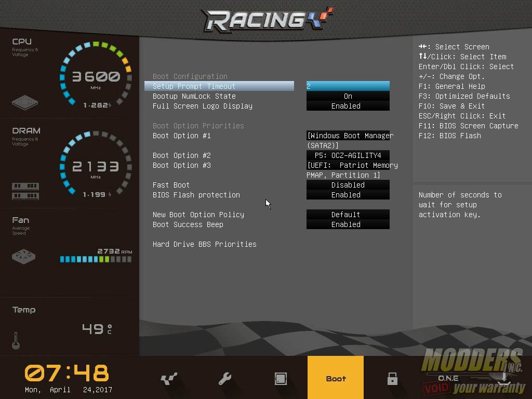This screenshot has height=399, width=532.
Task: Click the chipset monitor icon in bottom bar
Action: coord(281,379)
